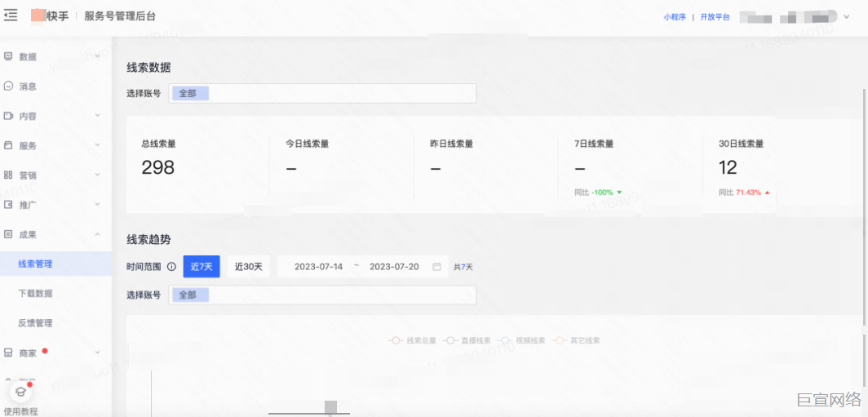Select the 近7天 time range button
The image size is (868, 417).
201,266
